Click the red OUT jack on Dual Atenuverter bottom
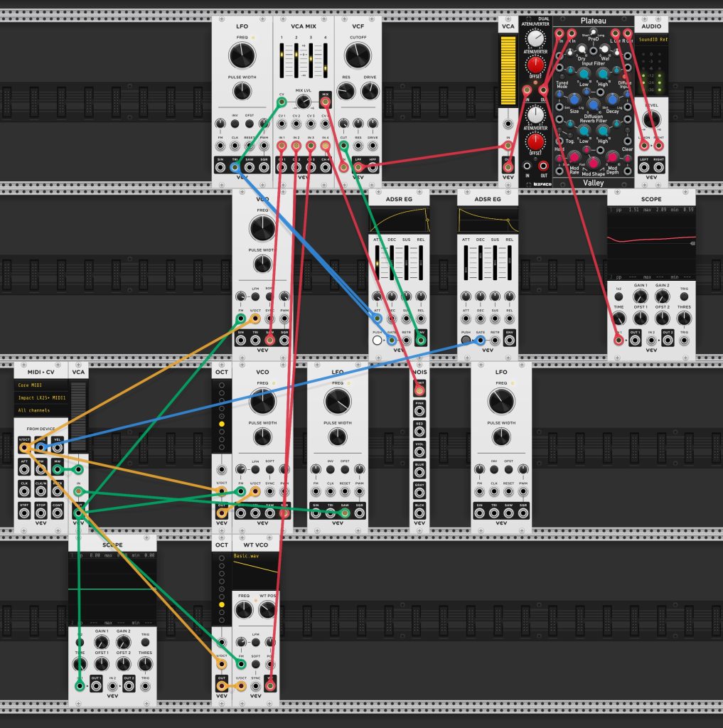Viewport: 723px width, 728px height. [543, 166]
